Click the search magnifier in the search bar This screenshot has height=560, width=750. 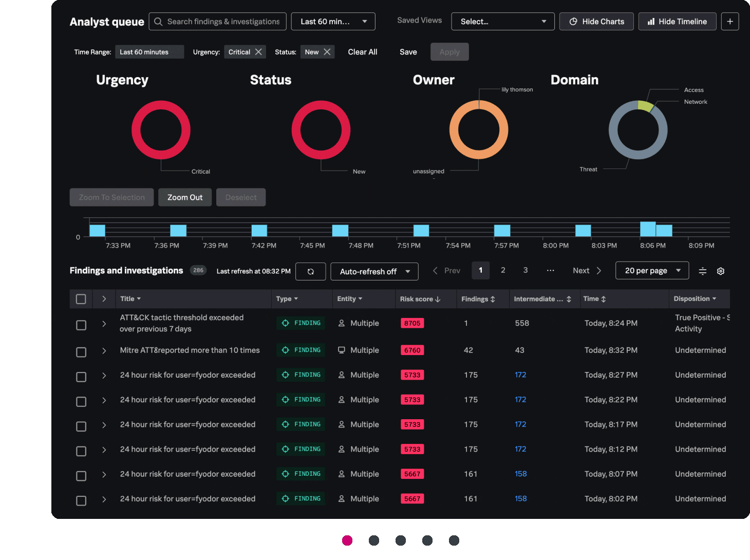coord(158,21)
